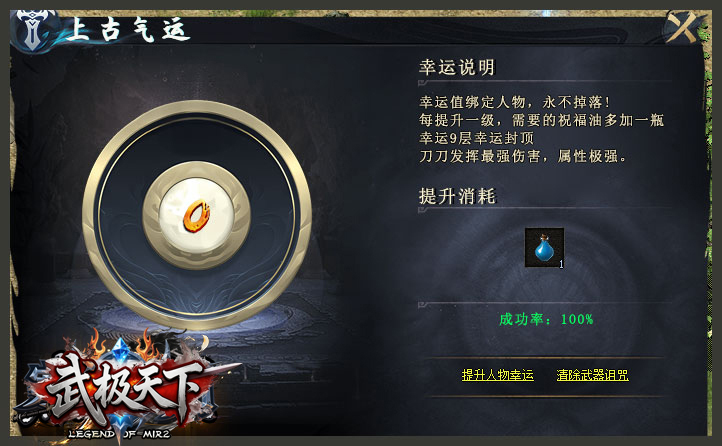722x446 pixels.
Task: Open the 提升人物幸运 link
Action: pyautogui.click(x=498, y=375)
